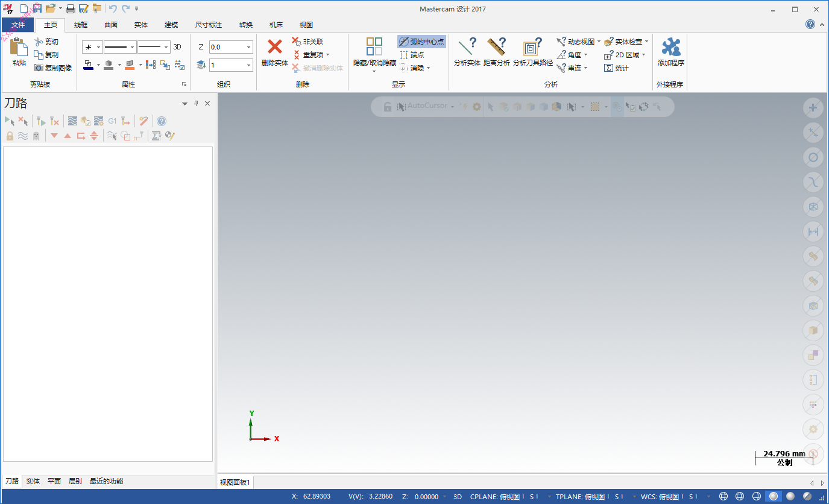Screen dimensions: 829x504
Task: Click the dark blue wireframe color swatch
Action: pos(88,65)
